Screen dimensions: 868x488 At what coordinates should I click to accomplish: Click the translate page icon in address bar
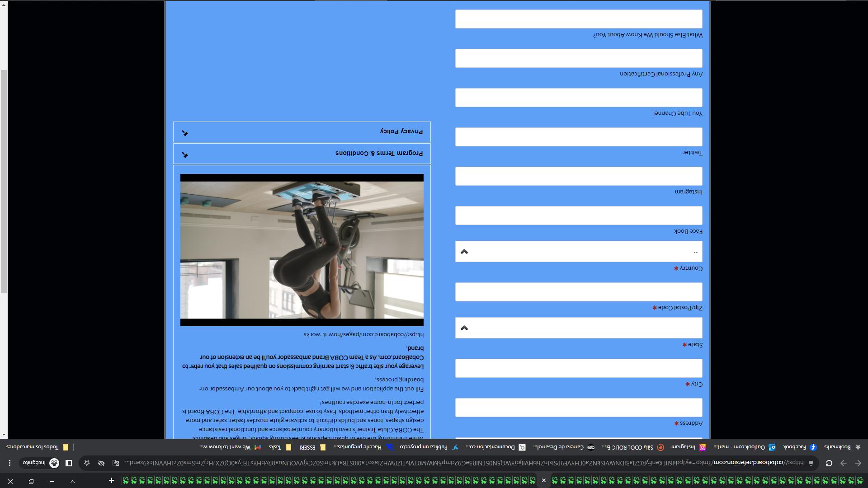(116, 463)
